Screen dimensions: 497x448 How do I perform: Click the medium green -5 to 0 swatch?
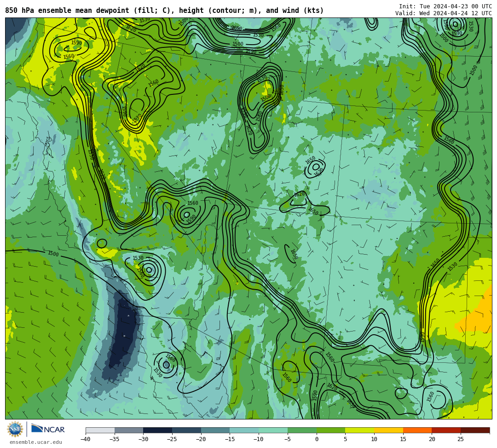click(x=302, y=430)
